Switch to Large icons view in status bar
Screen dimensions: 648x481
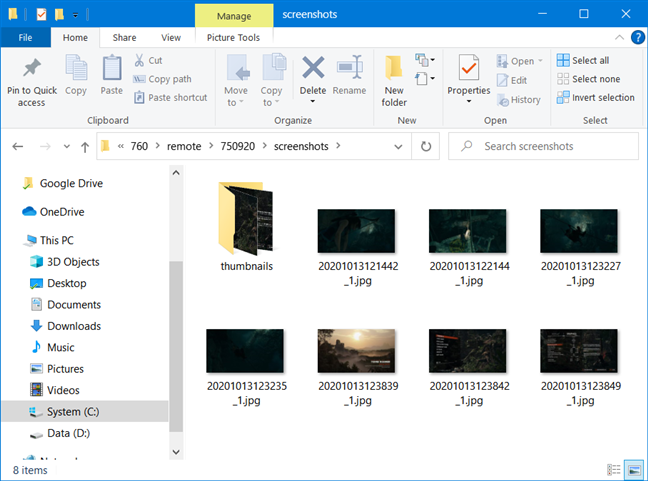pos(634,470)
